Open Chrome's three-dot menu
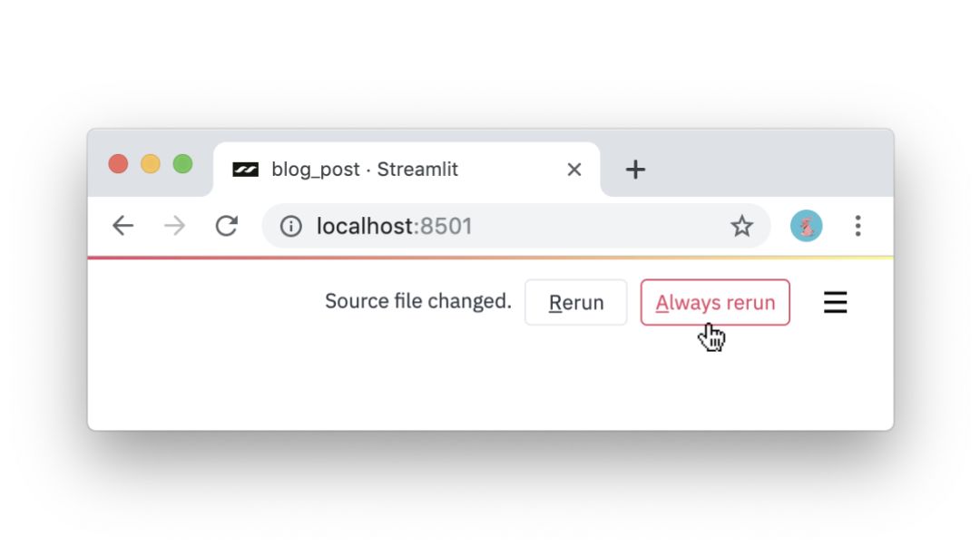 click(857, 226)
